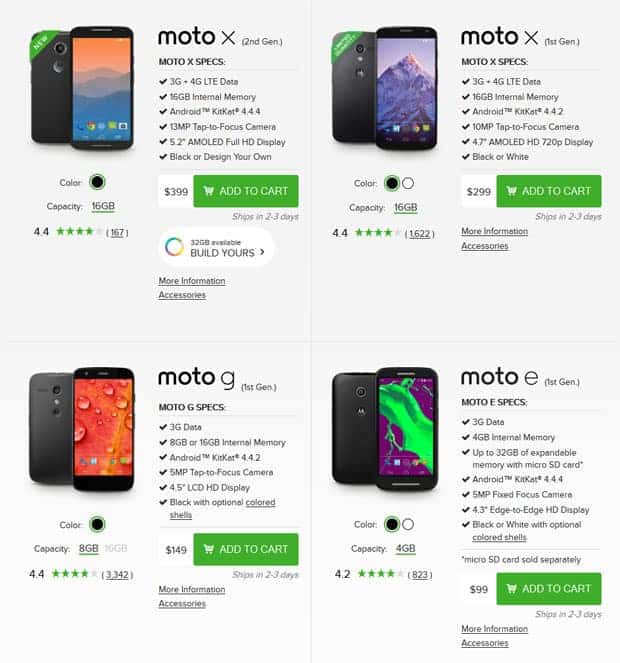Select white color for Moto E
The height and width of the screenshot is (663, 620).
click(408, 524)
